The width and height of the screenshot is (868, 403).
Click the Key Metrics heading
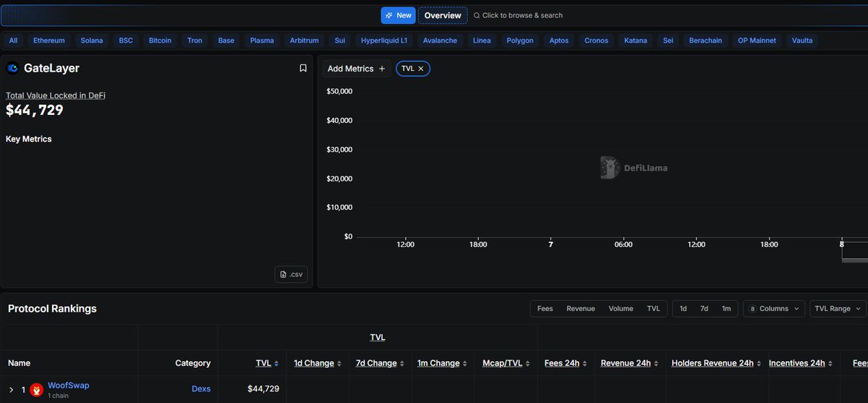coord(29,139)
